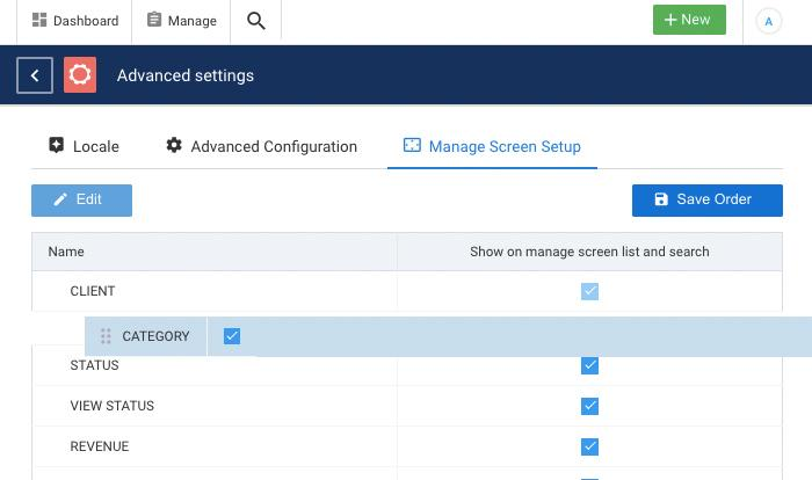Open the user avatar A menu
This screenshot has height=480, width=812.
pyautogui.click(x=768, y=21)
